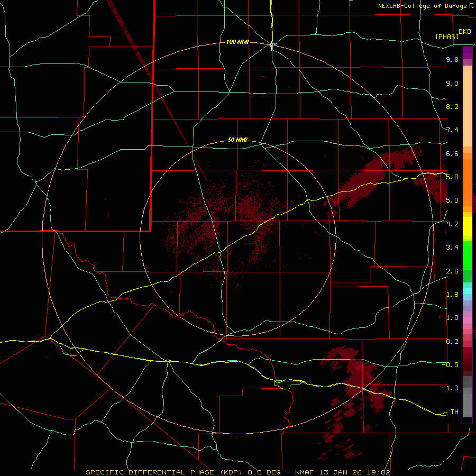The image size is (476, 476).
Task: Click the TH threshold label on the scale
Action: click(x=454, y=412)
